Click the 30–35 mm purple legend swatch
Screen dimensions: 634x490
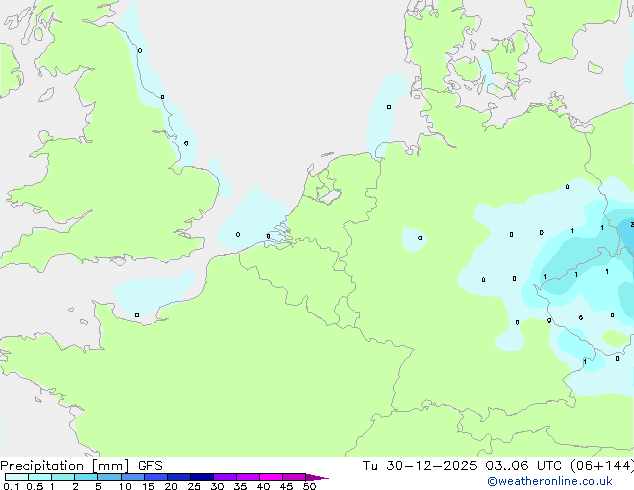coord(225,477)
